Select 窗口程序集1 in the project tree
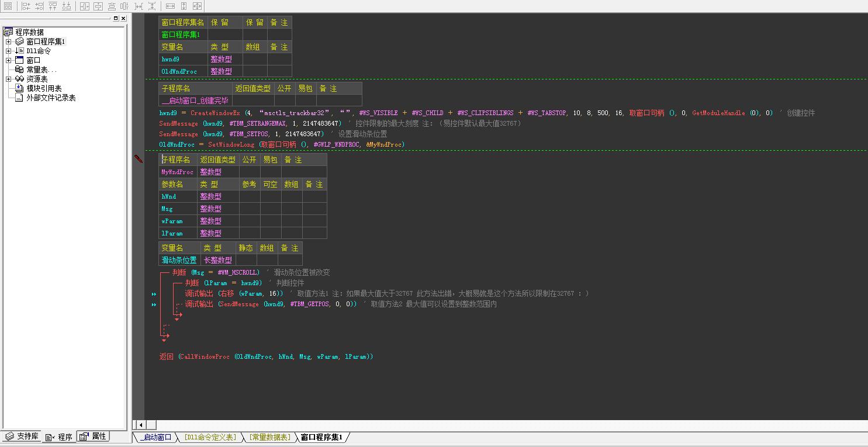The width and height of the screenshot is (868, 447). coord(46,41)
